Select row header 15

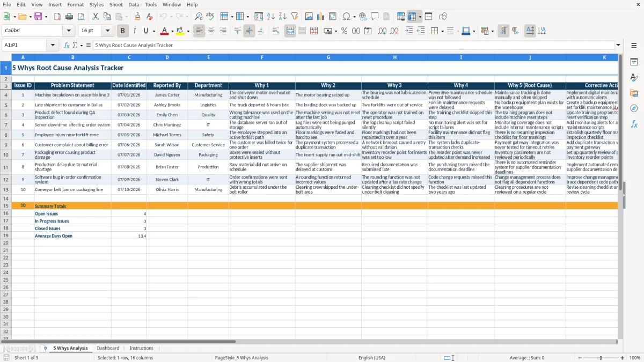[x=6, y=206]
